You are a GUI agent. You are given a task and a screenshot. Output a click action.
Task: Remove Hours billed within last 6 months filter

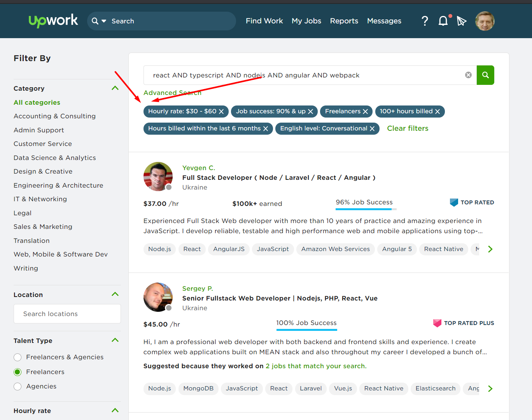(x=266, y=129)
